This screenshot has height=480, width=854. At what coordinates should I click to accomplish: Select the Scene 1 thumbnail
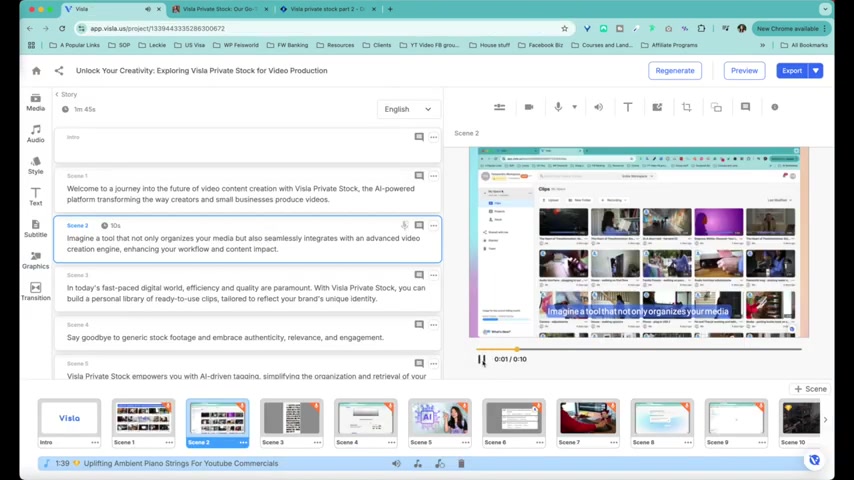(143, 418)
